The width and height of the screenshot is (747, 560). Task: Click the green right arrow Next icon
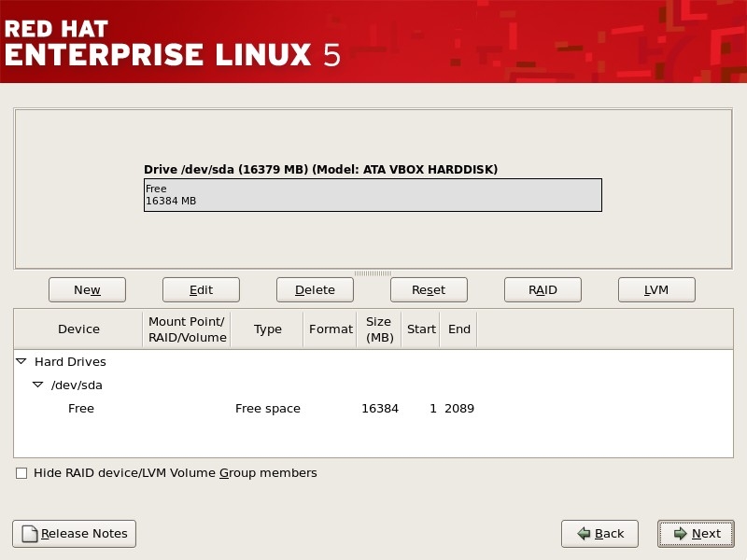[x=681, y=533]
